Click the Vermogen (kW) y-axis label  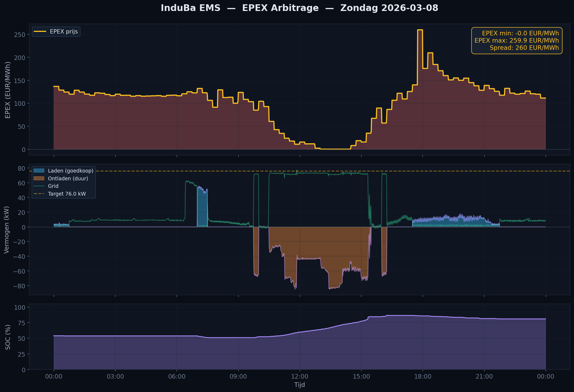point(7,230)
